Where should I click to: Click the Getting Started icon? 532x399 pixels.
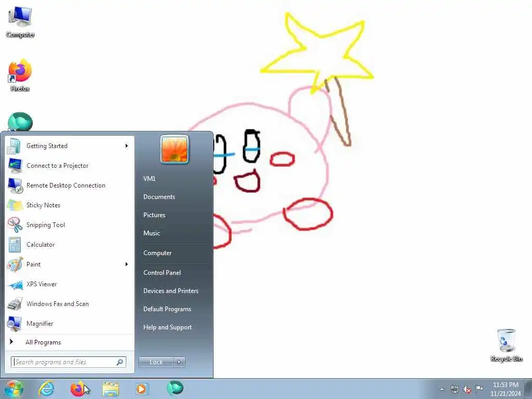point(15,146)
